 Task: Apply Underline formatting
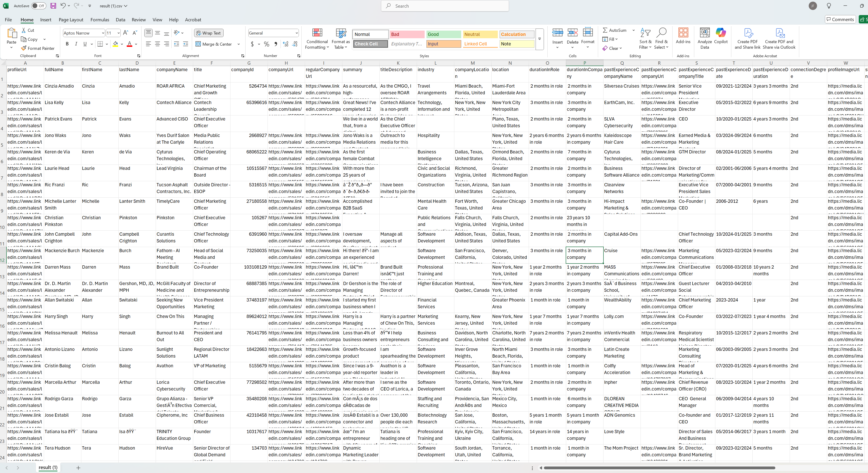(85, 44)
